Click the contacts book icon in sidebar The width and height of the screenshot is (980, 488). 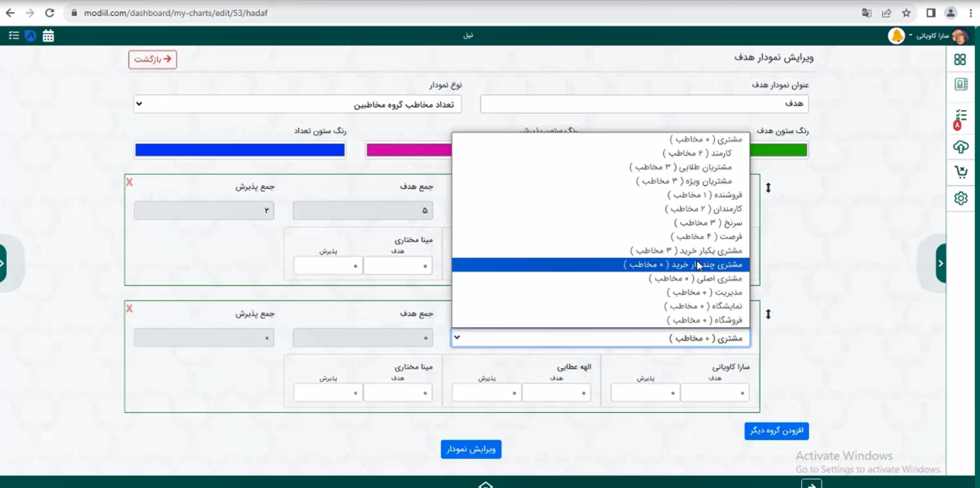point(961,85)
